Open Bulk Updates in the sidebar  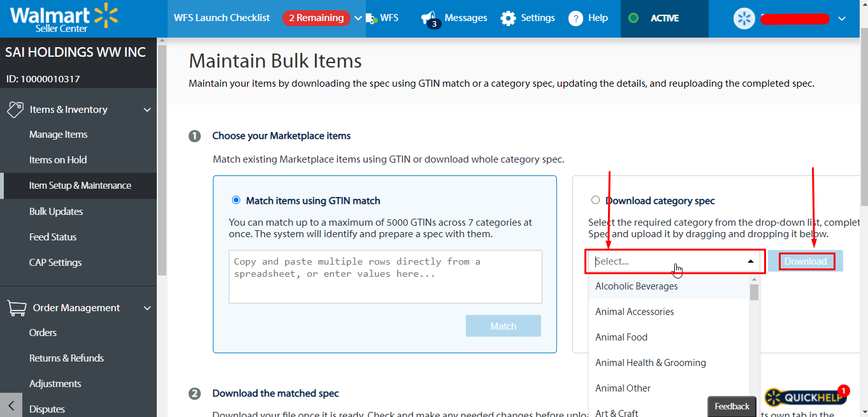coord(56,212)
